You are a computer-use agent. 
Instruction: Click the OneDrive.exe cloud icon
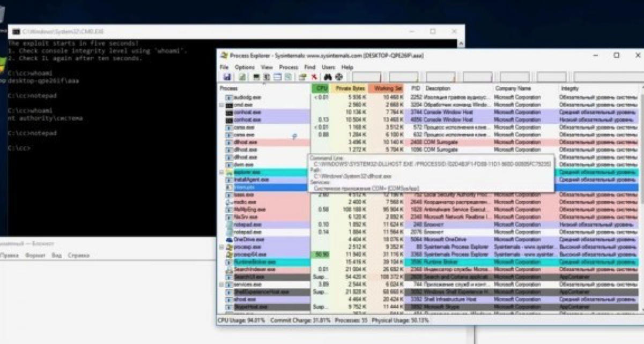pyautogui.click(x=229, y=240)
